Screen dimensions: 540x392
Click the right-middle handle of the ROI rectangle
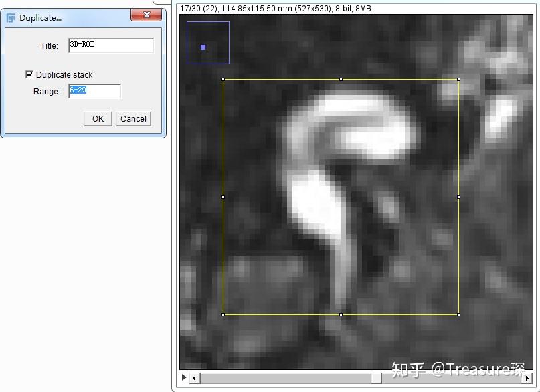(458, 197)
